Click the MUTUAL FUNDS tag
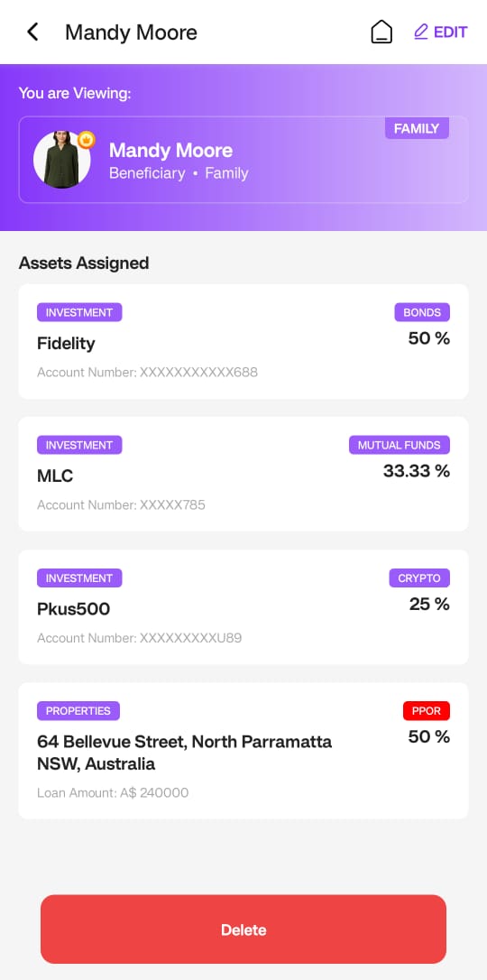This screenshot has width=487, height=980. [400, 445]
